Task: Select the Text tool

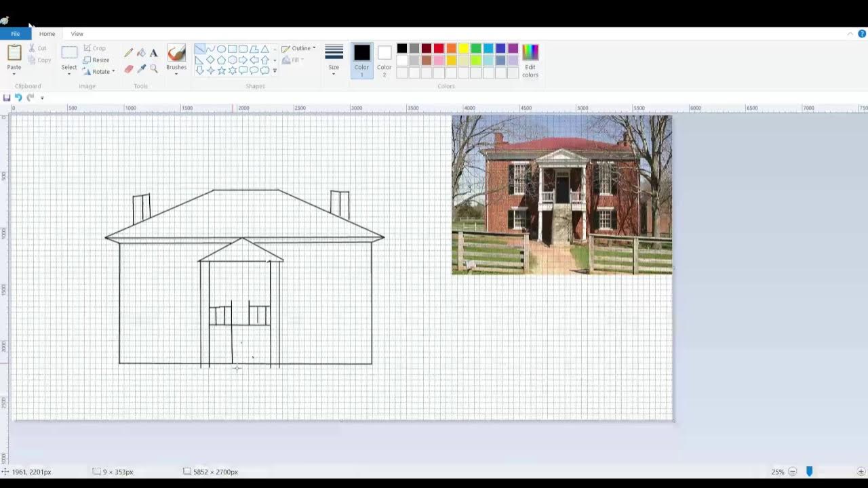Action: tap(154, 53)
